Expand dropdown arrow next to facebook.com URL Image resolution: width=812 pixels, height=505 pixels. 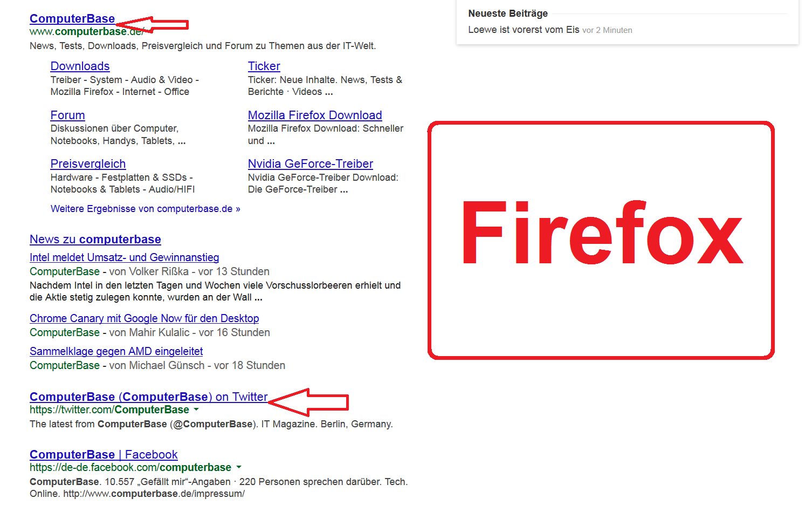239,468
